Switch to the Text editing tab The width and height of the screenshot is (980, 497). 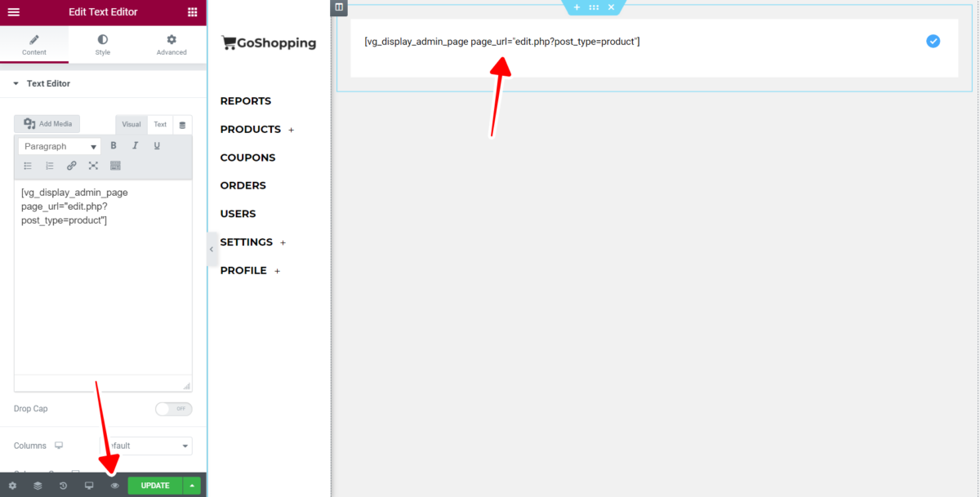160,124
